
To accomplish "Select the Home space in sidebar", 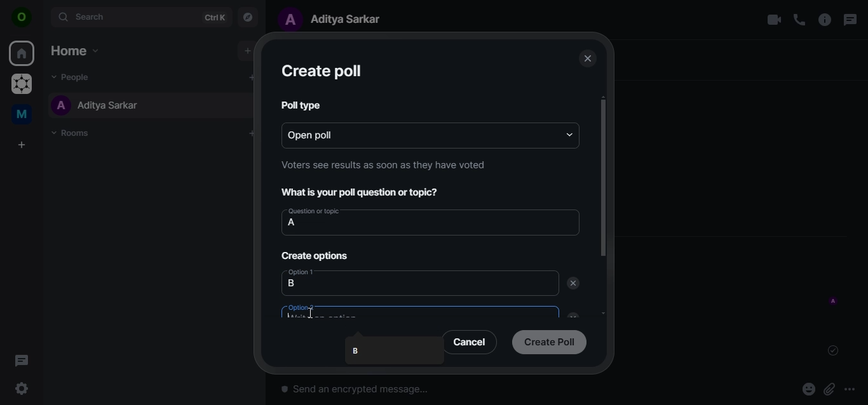I will click(22, 54).
